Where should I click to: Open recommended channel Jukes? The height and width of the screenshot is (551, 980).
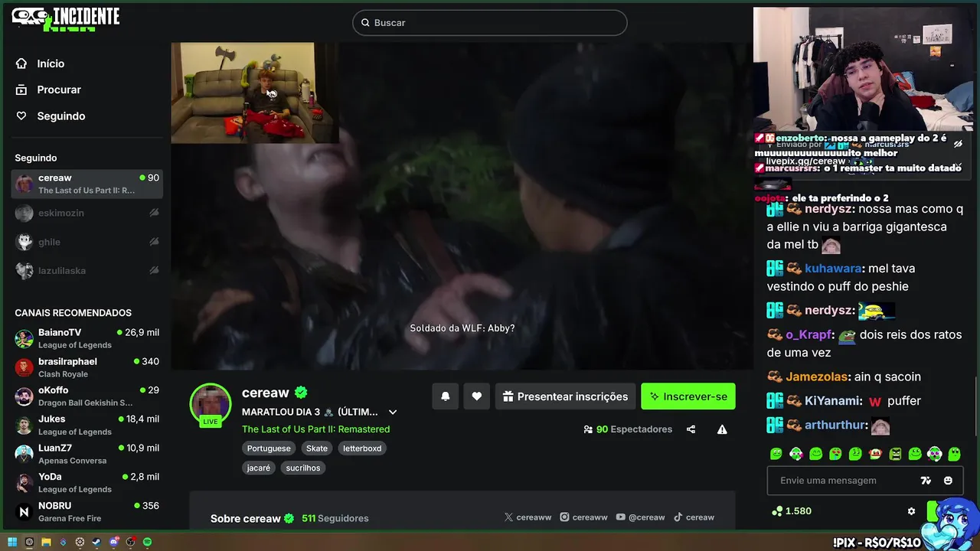pos(87,425)
